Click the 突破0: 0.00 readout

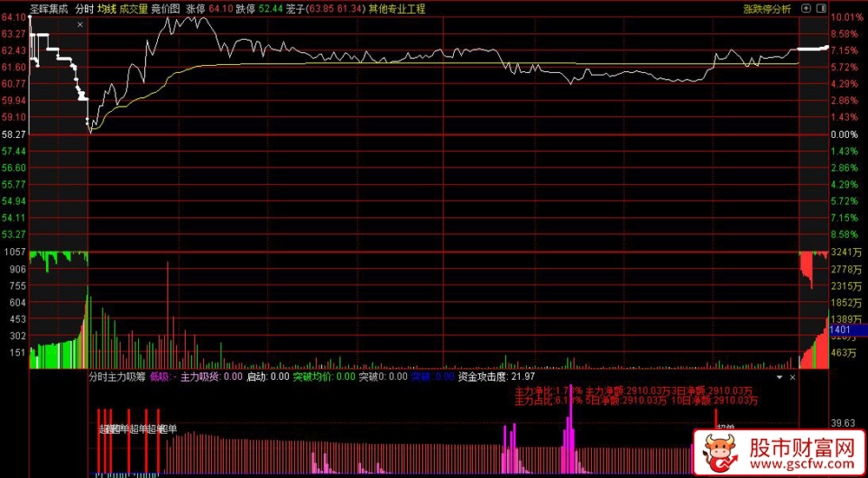coord(383,377)
